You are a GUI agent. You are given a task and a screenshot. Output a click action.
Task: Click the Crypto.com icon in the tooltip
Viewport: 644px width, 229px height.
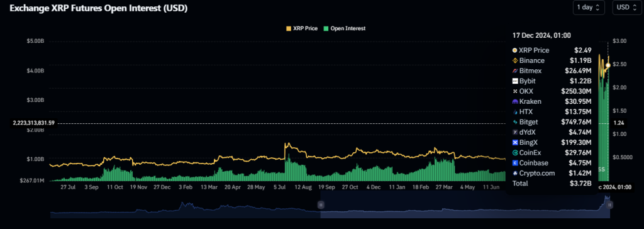coord(515,173)
